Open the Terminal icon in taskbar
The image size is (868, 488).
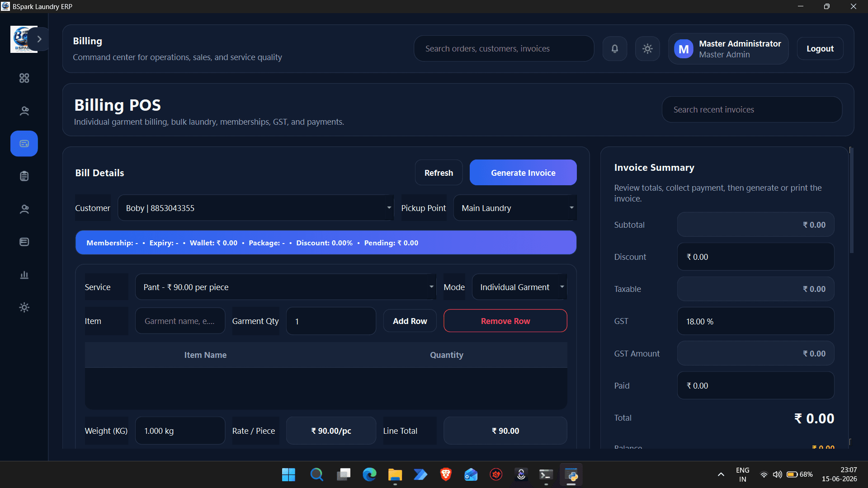coord(546,474)
